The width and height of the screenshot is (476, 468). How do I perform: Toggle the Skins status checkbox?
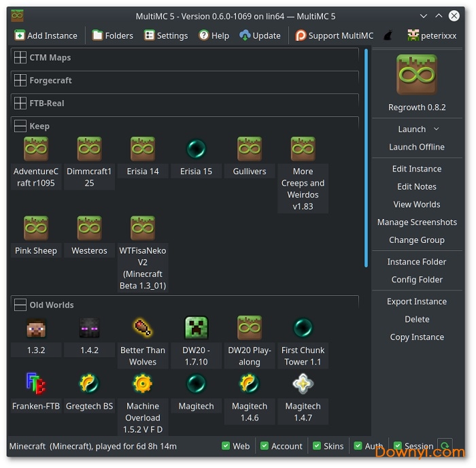[316, 446]
